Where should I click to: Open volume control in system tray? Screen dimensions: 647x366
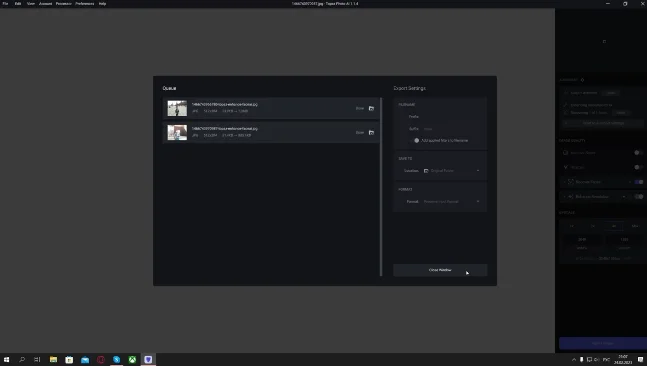click(596, 360)
